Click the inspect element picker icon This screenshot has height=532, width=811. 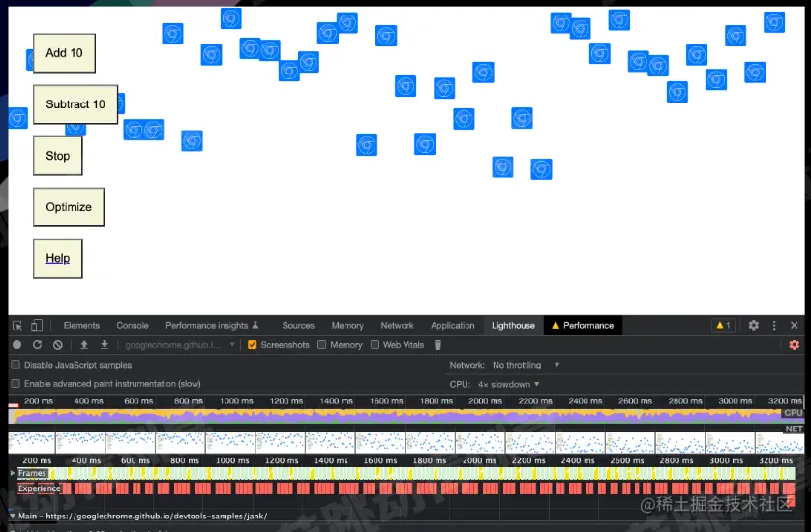pos(17,325)
